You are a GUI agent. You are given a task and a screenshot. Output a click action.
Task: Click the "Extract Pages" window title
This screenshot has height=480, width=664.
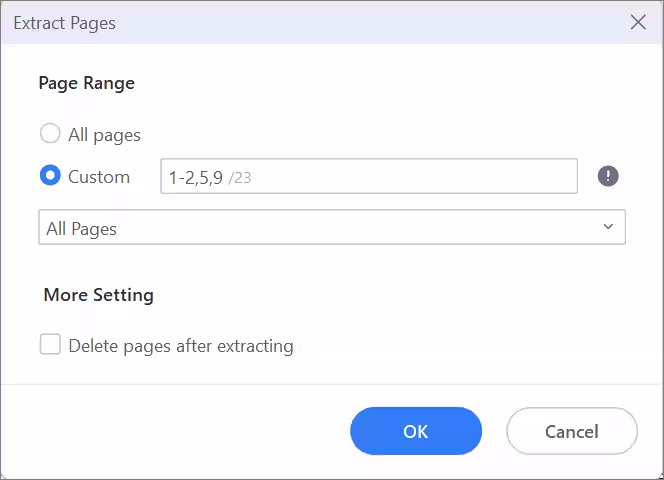click(65, 22)
